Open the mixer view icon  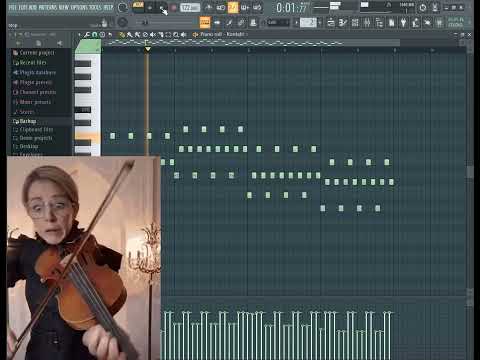coord(367,22)
